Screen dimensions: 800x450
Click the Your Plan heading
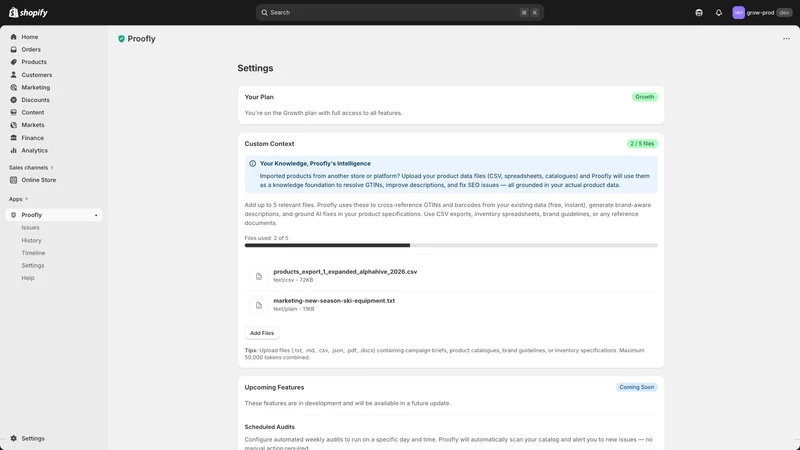point(259,97)
